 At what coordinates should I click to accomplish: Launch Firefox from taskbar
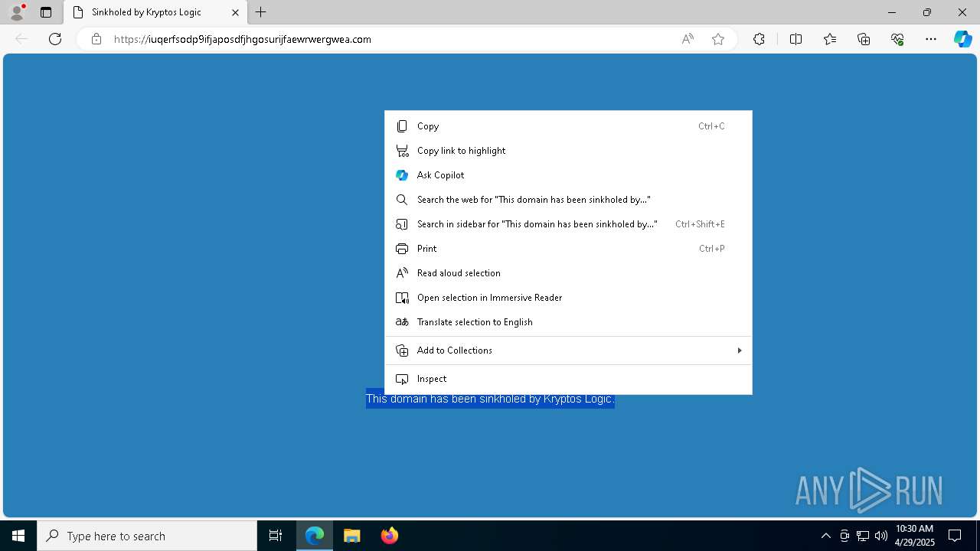click(389, 536)
